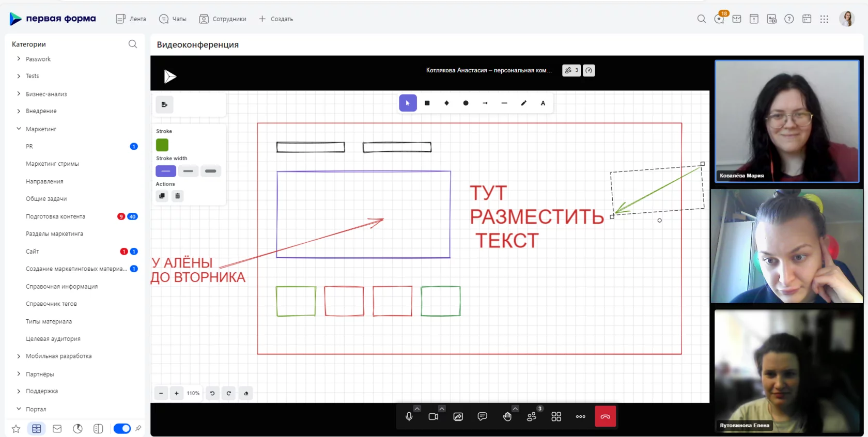868x437 pixels.
Task: Open the Сотрудники section
Action: coord(223,19)
